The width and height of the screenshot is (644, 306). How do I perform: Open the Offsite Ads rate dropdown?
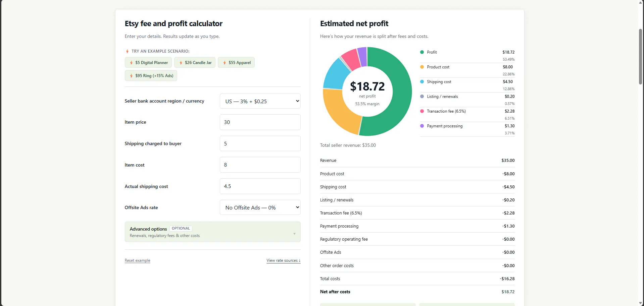(x=260, y=207)
